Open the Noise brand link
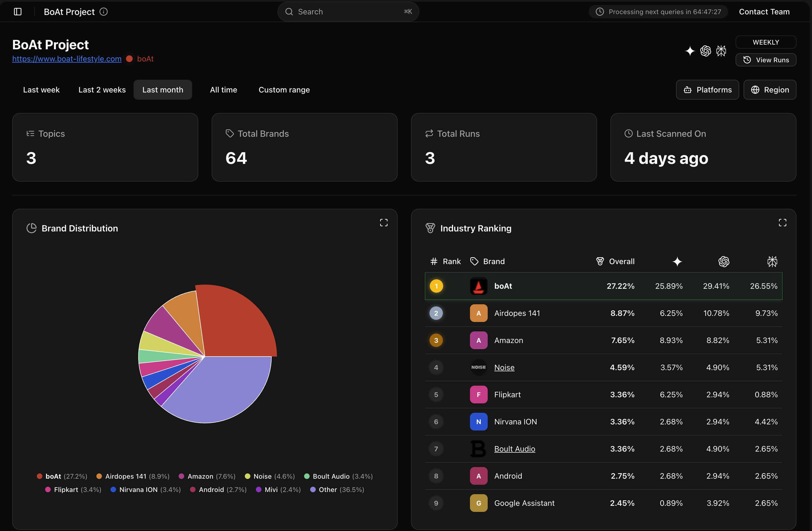Image resolution: width=812 pixels, height=531 pixels. (x=504, y=367)
